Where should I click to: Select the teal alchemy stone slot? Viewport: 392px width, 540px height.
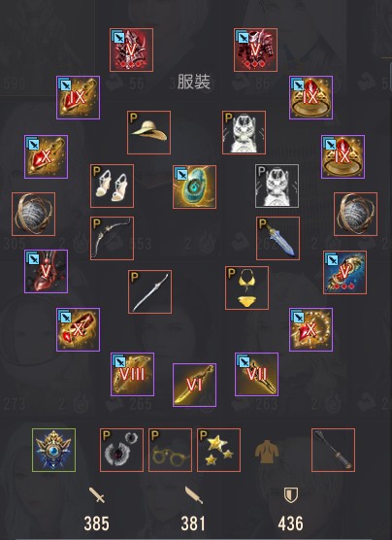coord(194,187)
